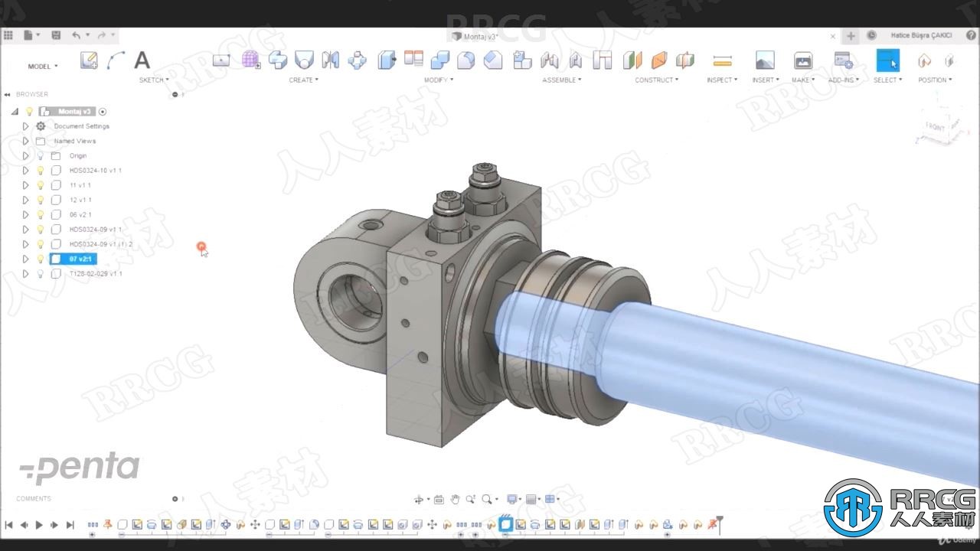Viewport: 980px width, 551px height.
Task: Click the FRONT face of the ViewCube
Action: [935, 127]
